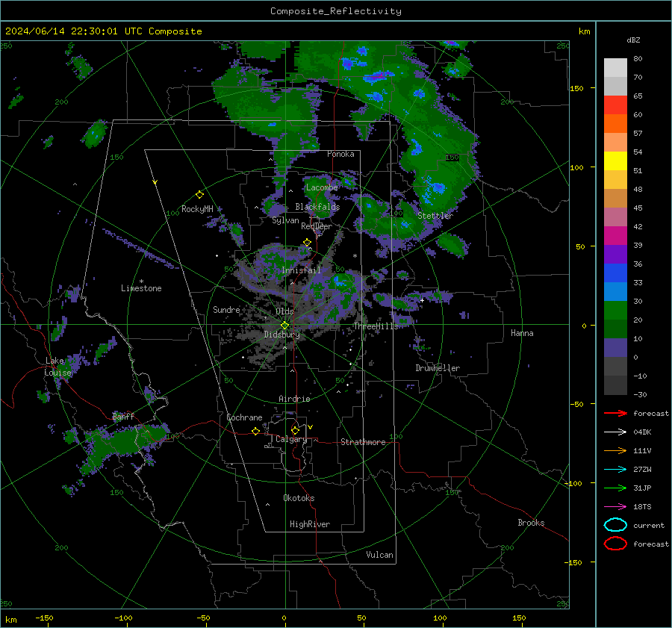672x628 pixels.
Task: Click the Strathmore town label
Action: 363,442
